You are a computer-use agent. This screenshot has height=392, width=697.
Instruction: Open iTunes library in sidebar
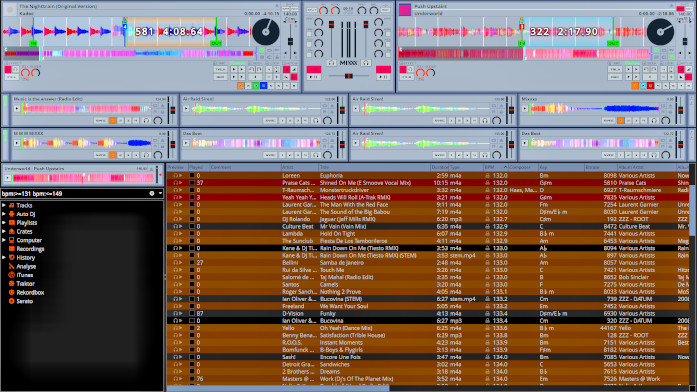click(24, 275)
